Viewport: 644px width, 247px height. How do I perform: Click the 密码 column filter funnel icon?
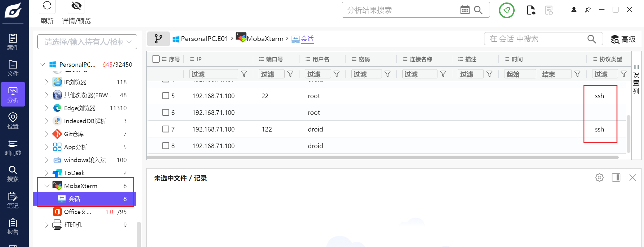coord(387,74)
